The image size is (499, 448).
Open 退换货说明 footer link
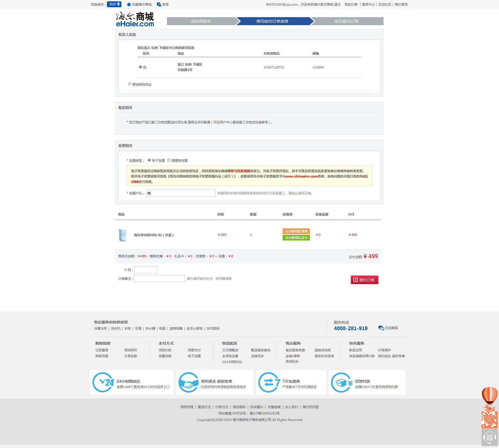point(323,350)
